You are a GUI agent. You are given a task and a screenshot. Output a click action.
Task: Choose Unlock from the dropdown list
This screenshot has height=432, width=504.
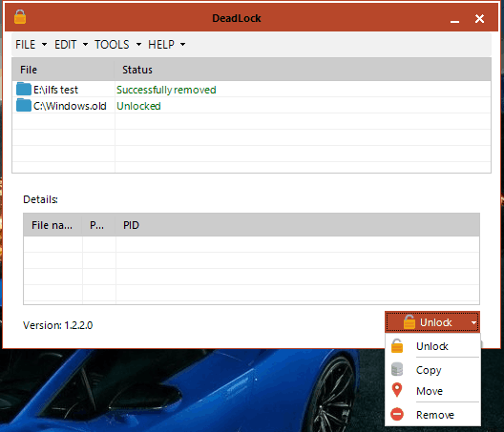tap(432, 346)
